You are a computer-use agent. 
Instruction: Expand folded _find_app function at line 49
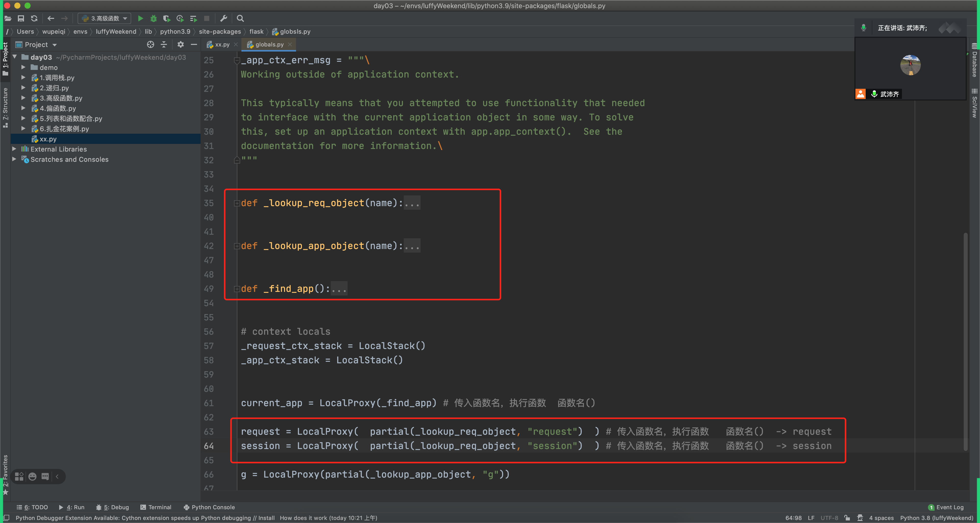tap(237, 289)
